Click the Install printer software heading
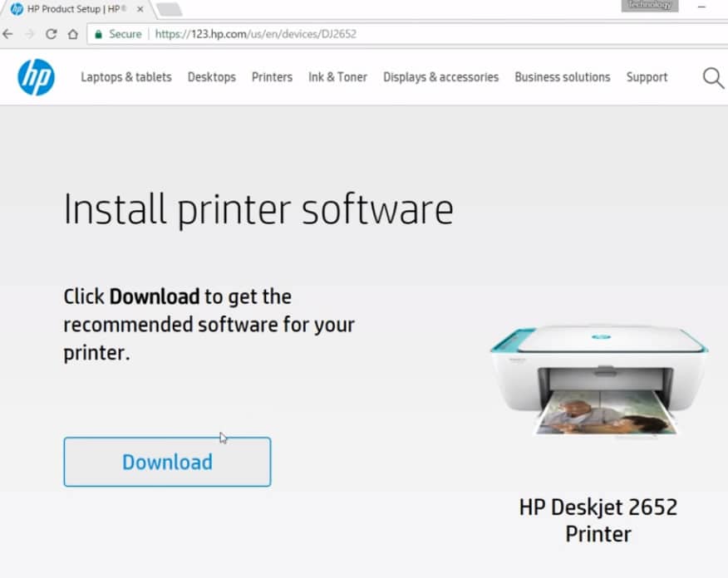The width and height of the screenshot is (728, 578). point(258,209)
